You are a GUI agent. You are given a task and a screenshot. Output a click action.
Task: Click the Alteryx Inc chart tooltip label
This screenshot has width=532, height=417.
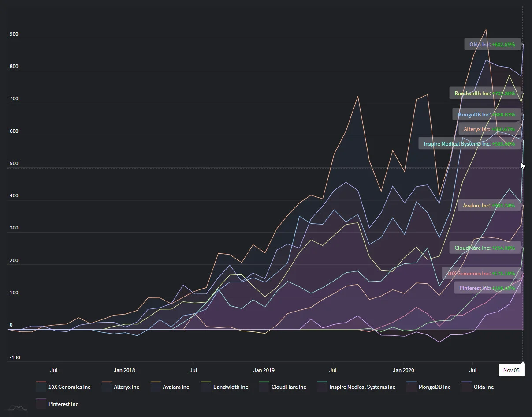click(489, 129)
